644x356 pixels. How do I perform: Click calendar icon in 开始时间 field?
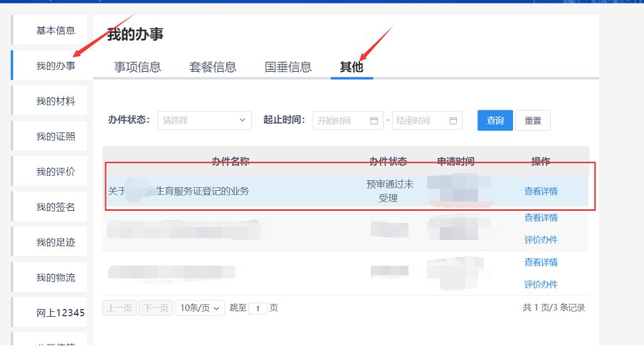pos(374,121)
